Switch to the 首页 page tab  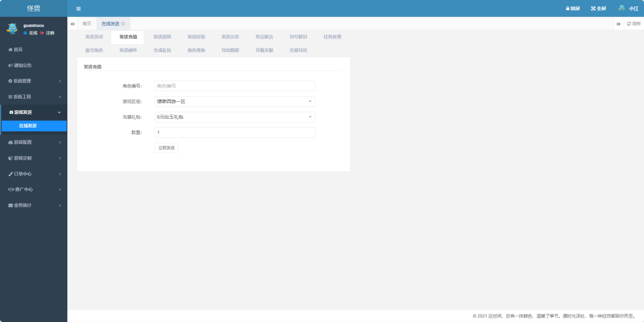tap(87, 24)
